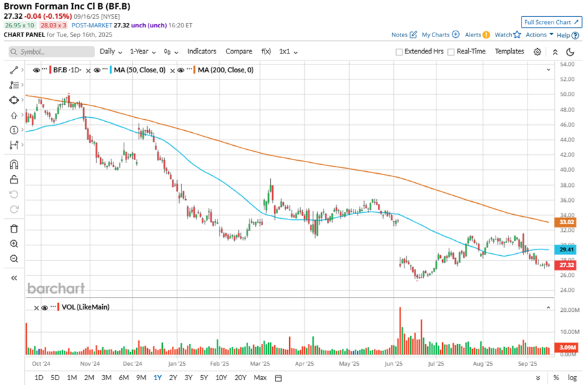
Task: Toggle log scale
Action: 572,378
